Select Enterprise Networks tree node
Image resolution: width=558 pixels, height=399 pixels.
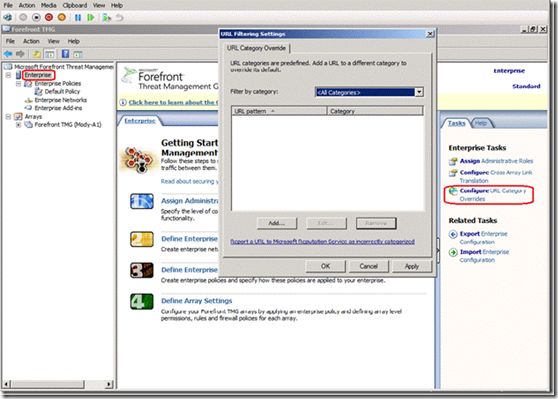(60, 100)
